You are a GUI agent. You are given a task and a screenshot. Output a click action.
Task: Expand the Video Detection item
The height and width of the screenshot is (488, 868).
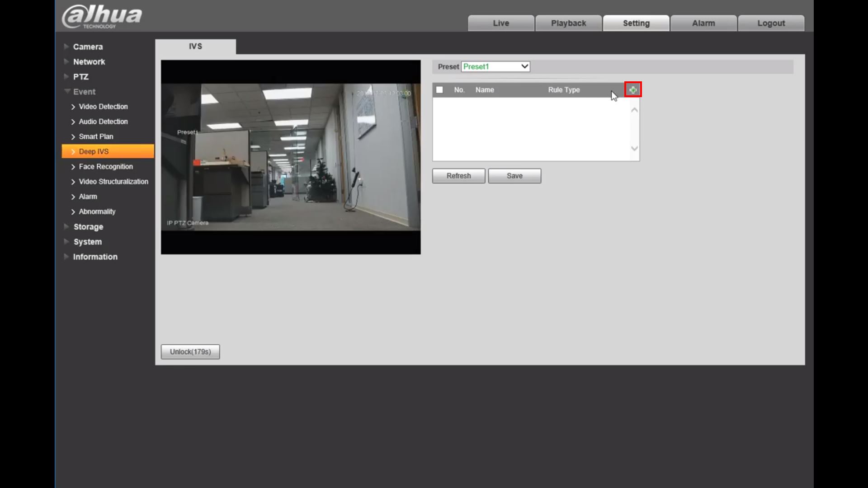click(103, 106)
